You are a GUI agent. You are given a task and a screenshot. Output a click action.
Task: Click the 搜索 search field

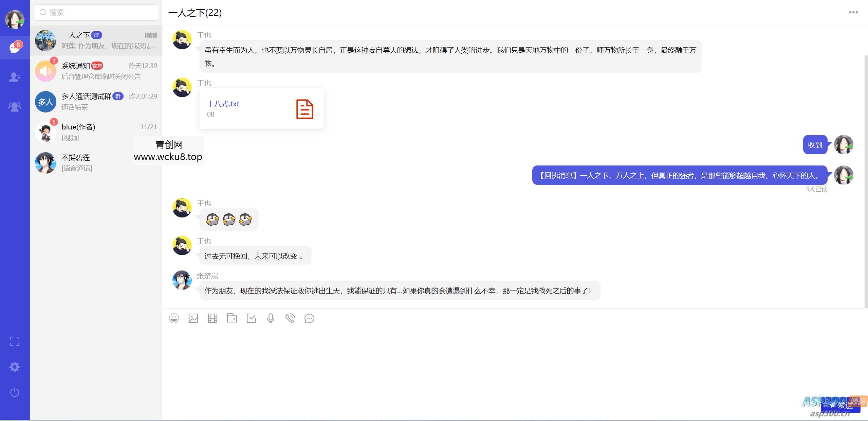coord(96,12)
